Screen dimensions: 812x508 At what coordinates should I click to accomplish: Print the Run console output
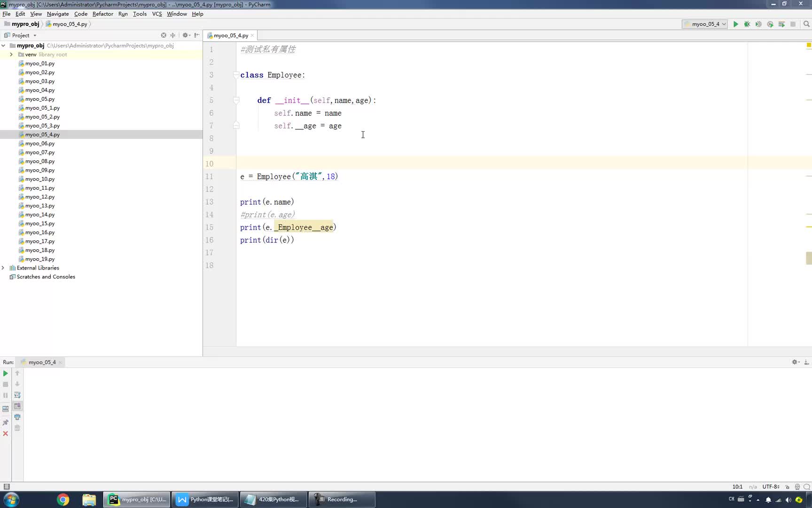pos(17,417)
